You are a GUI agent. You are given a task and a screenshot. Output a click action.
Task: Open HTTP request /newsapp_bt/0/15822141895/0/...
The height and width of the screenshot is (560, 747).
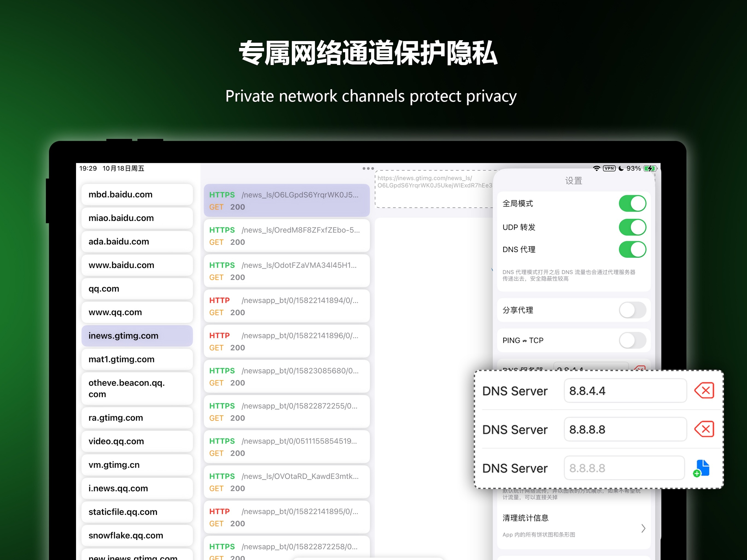287,517
